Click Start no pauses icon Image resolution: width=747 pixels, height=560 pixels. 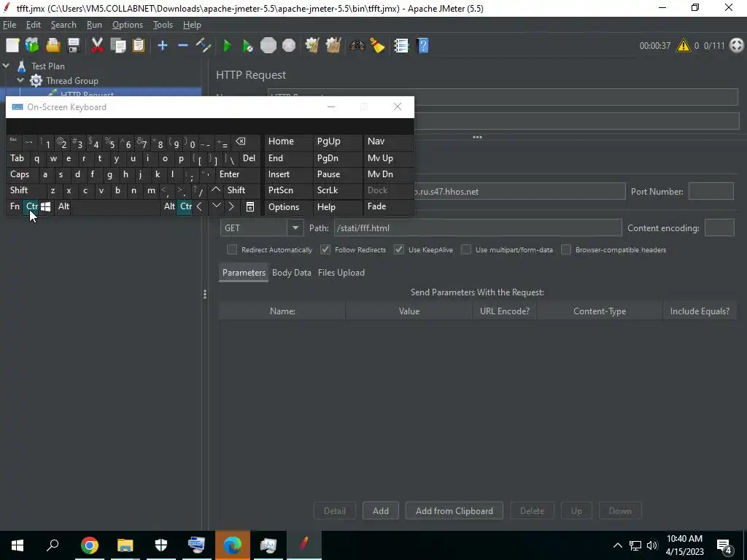coord(247,46)
